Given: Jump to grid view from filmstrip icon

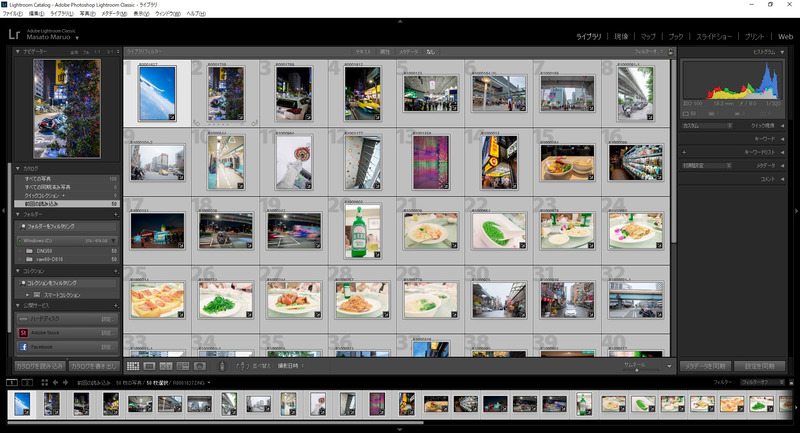Looking at the screenshot, I should [44, 383].
